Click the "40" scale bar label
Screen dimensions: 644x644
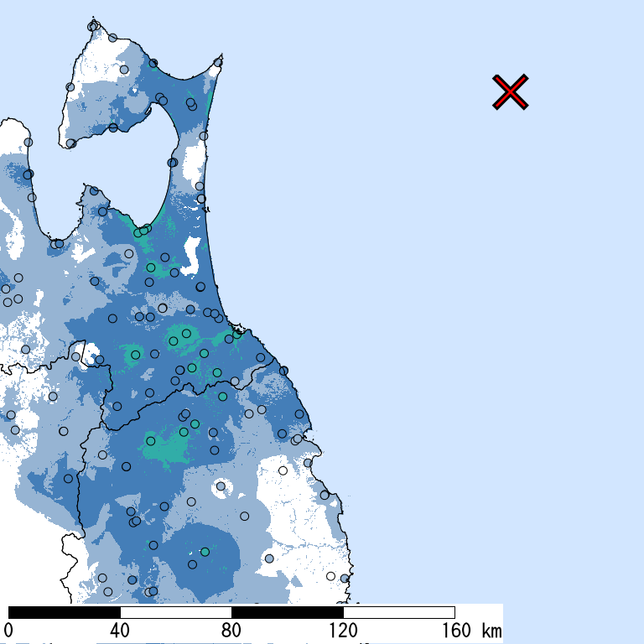pos(119,631)
